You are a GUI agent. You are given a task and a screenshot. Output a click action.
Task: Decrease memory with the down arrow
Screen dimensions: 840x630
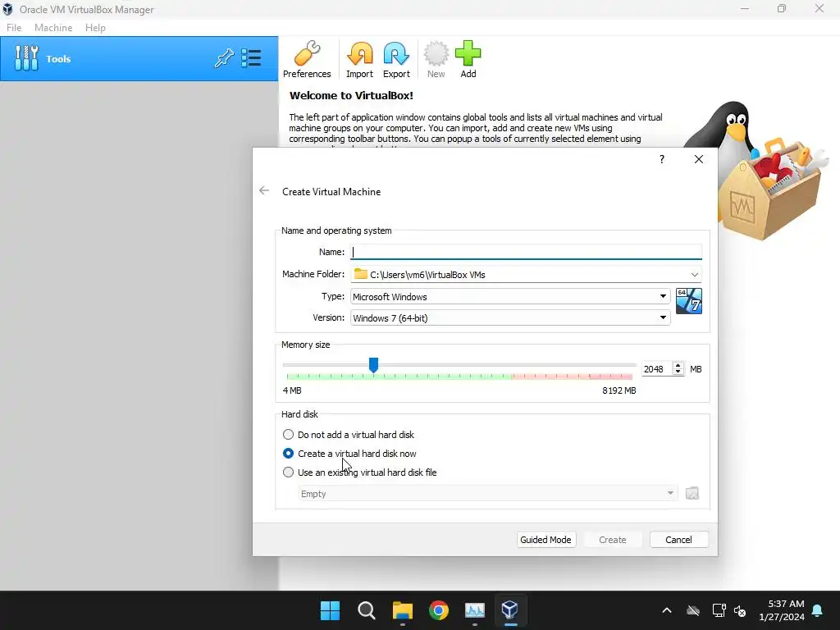tap(678, 372)
